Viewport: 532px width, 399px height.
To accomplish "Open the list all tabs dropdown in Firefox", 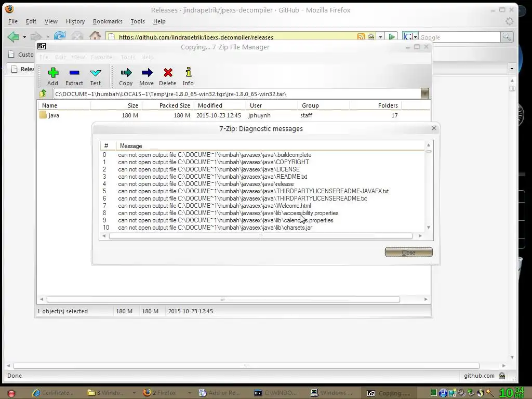I will coord(512,69).
